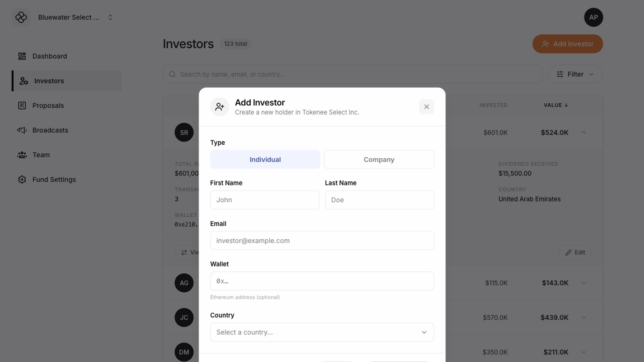
Task: Open Fund Settings gear icon
Action: click(x=22, y=180)
